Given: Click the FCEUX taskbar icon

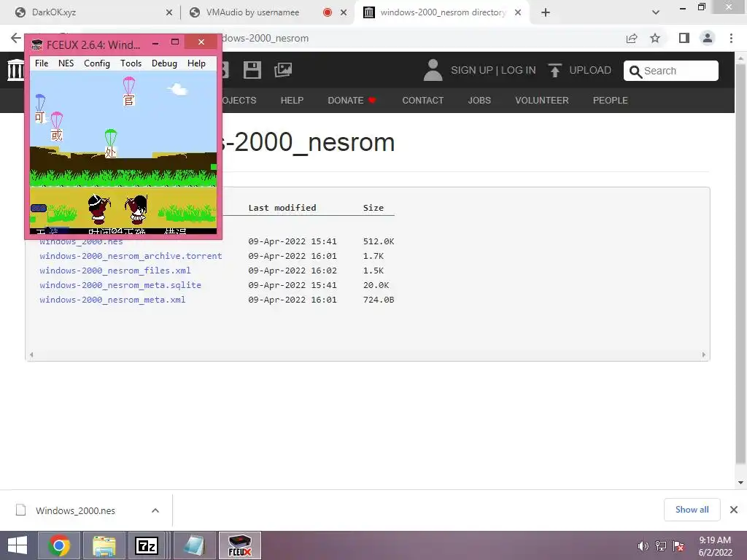Looking at the screenshot, I should (x=239, y=545).
